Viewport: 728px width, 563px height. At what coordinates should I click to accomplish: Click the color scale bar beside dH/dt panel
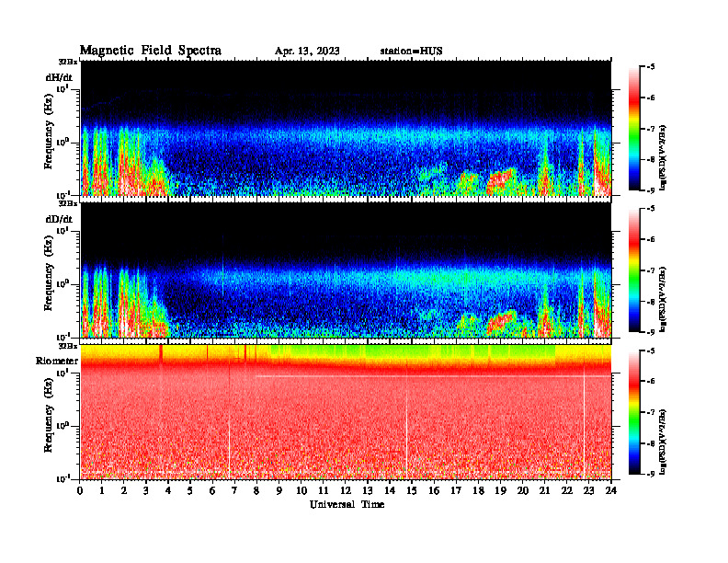pyautogui.click(x=633, y=128)
